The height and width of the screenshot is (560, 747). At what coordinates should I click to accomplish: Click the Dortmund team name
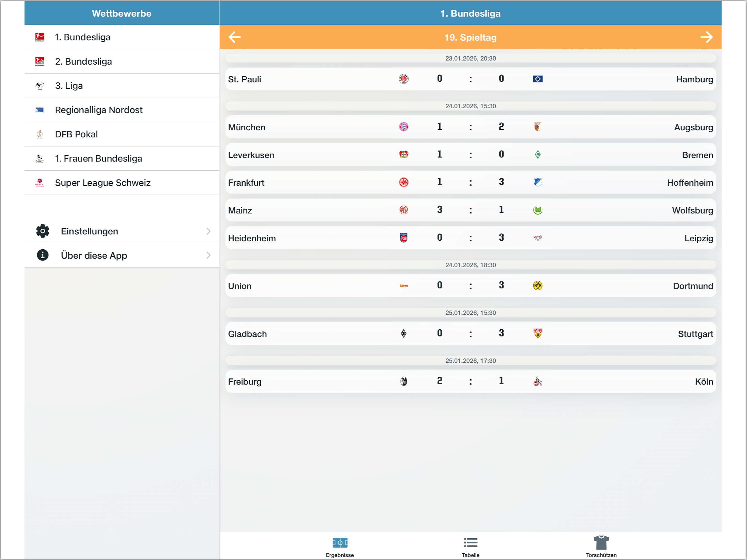click(693, 286)
